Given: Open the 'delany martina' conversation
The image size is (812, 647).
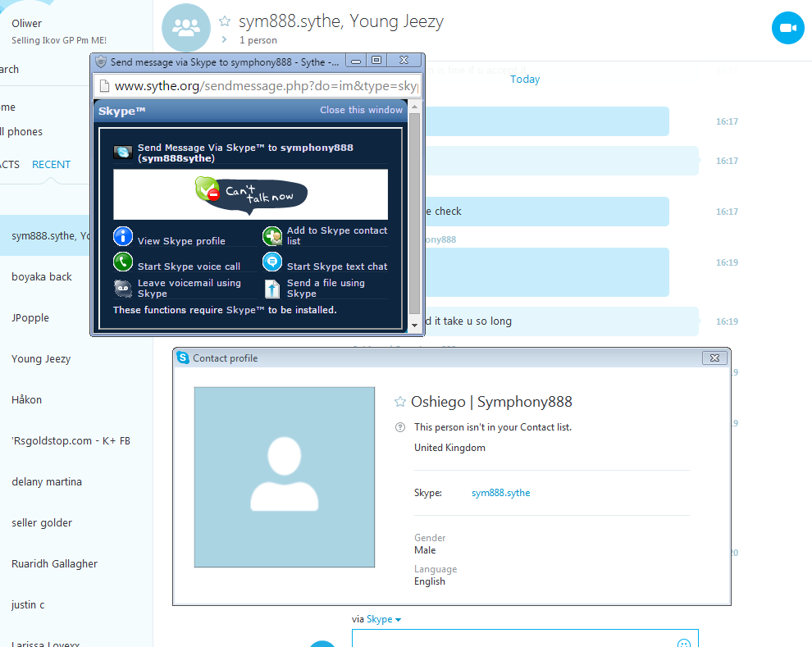Looking at the screenshot, I should pos(76,482).
